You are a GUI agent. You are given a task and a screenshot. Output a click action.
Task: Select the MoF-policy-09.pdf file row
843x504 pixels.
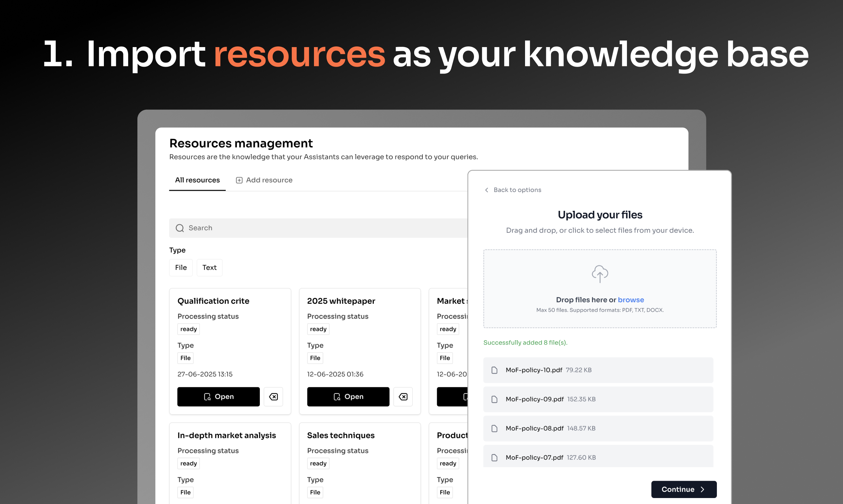pyautogui.click(x=598, y=399)
